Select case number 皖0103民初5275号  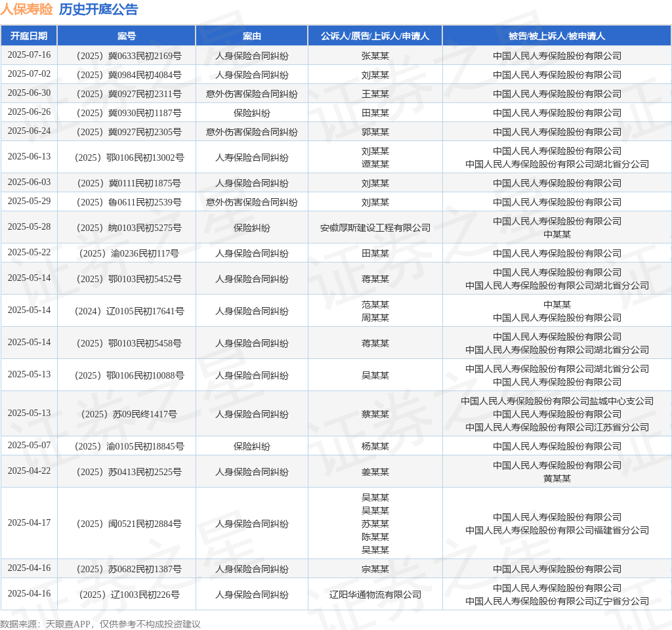[x=129, y=228]
